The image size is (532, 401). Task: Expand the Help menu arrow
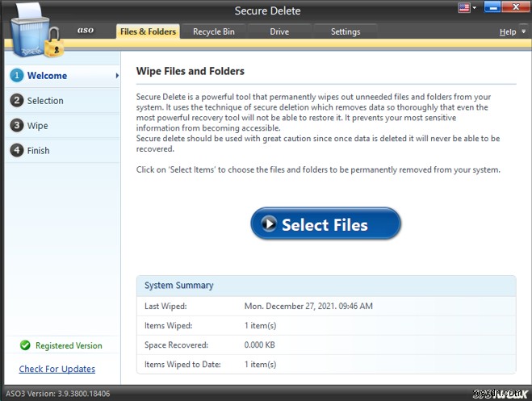pos(523,31)
